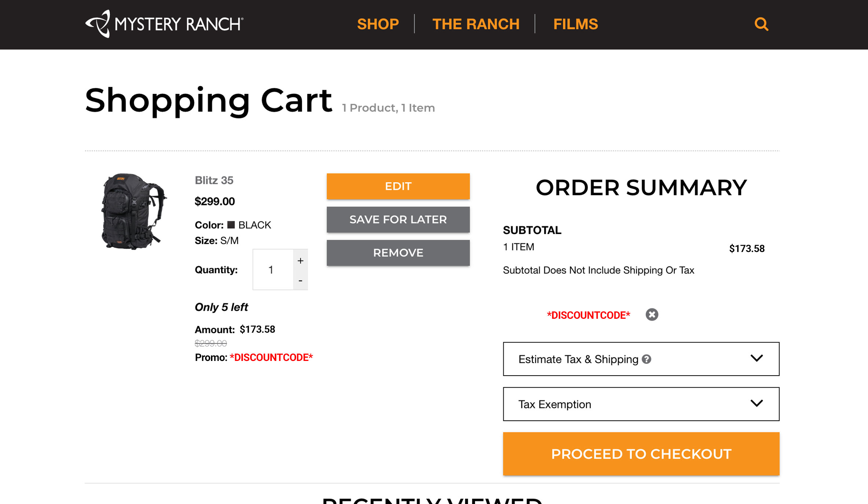The image size is (868, 504).
Task: Click PROCEED TO CHECKOUT
Action: tap(641, 454)
